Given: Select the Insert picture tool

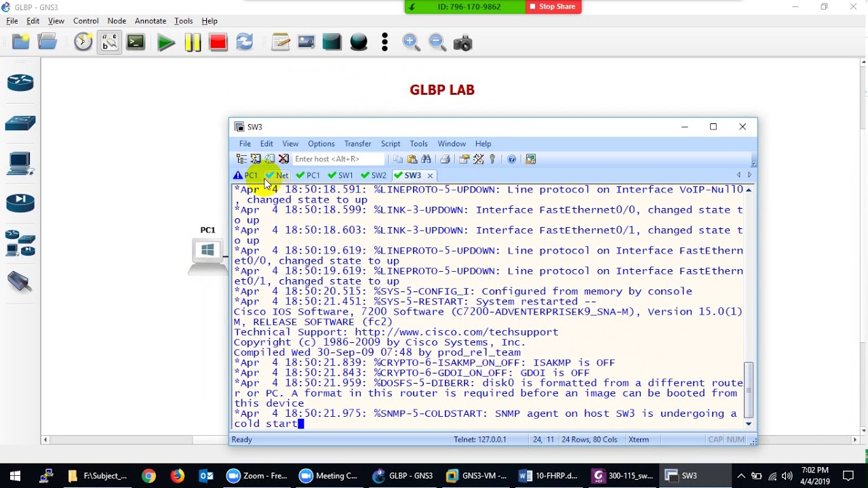Looking at the screenshot, I should tap(306, 43).
